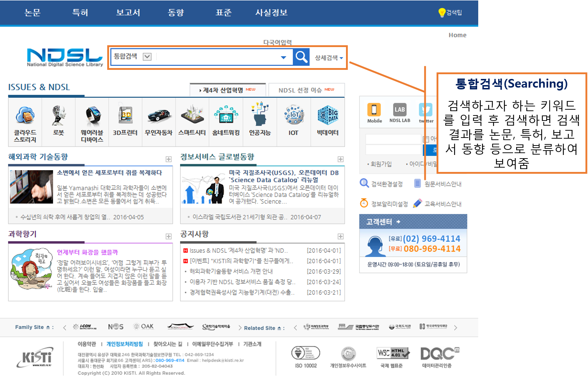Open the 표준 menu
This screenshot has width=588, height=379.
click(224, 13)
